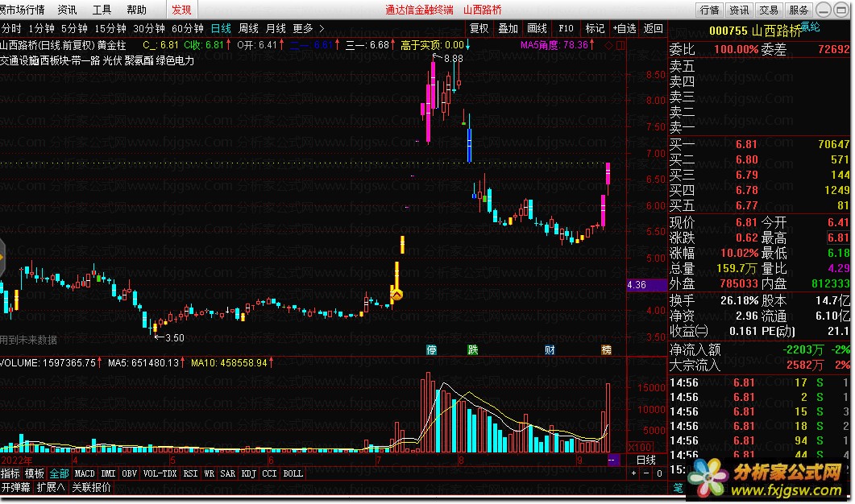Select 全部 indicators tab

coord(59,473)
